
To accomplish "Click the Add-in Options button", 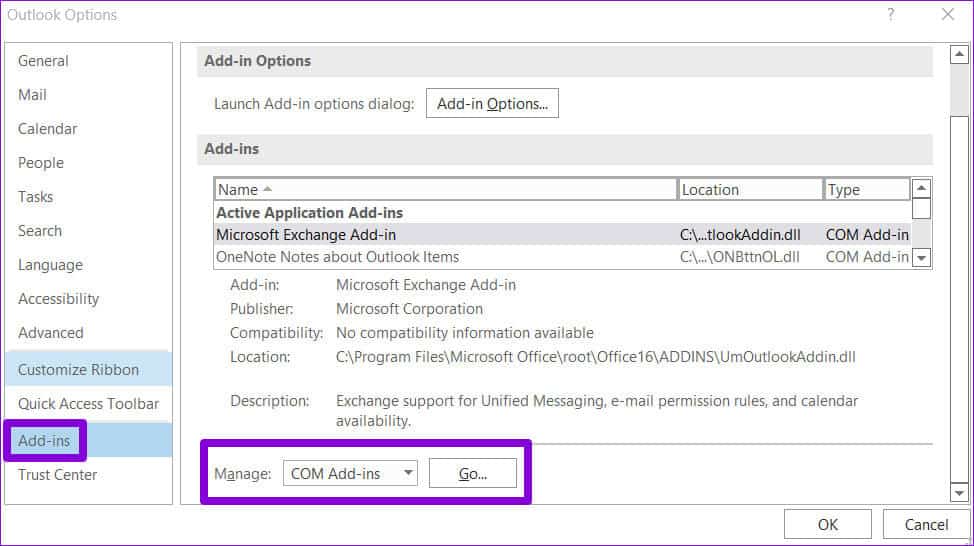I will click(x=492, y=103).
